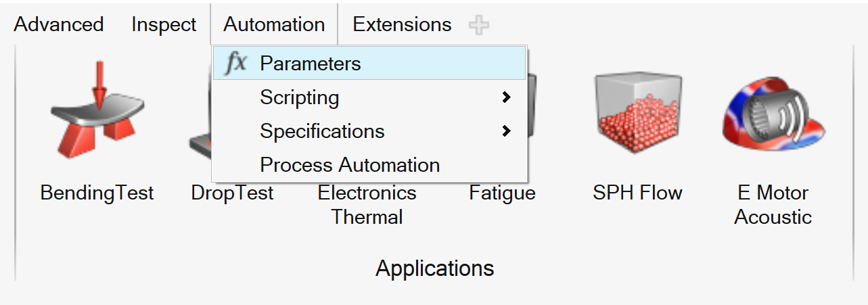868x305 pixels.
Task: Close the open Automation tab menu
Action: pyautogui.click(x=274, y=25)
